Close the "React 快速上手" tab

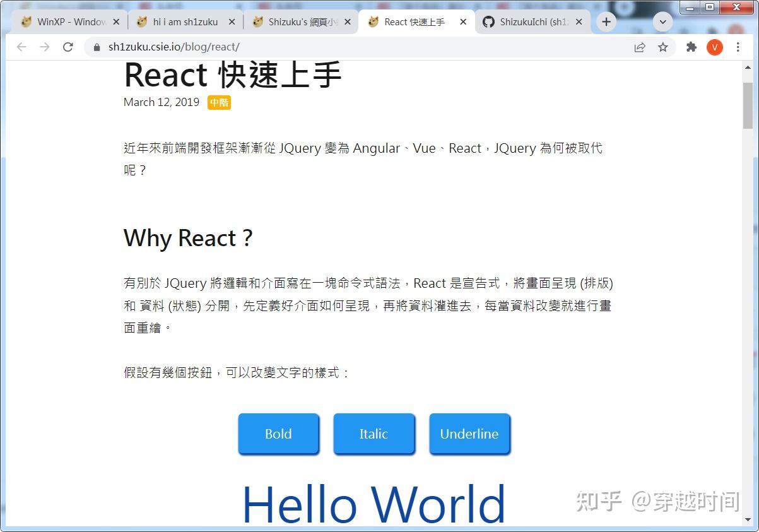(x=462, y=21)
